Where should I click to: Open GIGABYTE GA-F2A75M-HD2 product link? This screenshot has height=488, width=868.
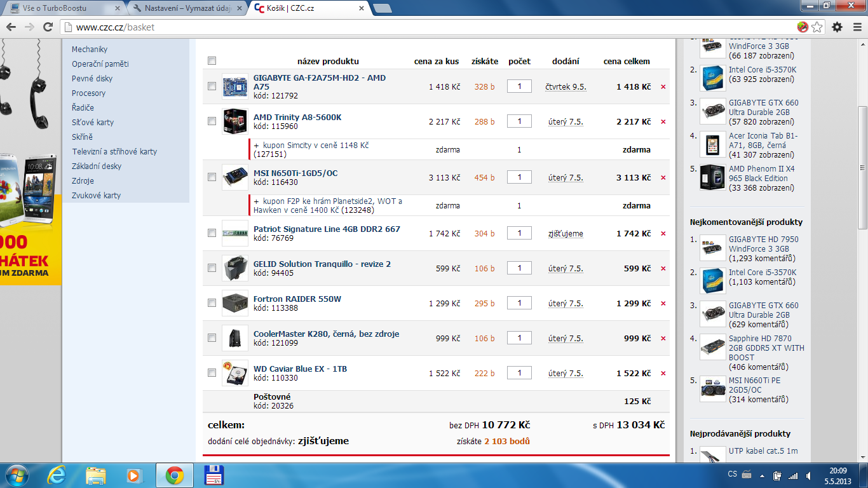[x=320, y=83]
